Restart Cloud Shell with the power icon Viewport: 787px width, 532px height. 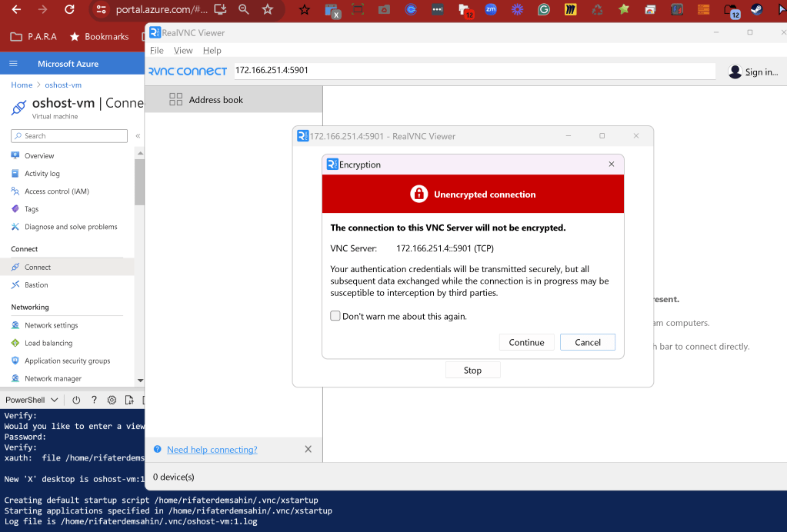pyautogui.click(x=76, y=400)
